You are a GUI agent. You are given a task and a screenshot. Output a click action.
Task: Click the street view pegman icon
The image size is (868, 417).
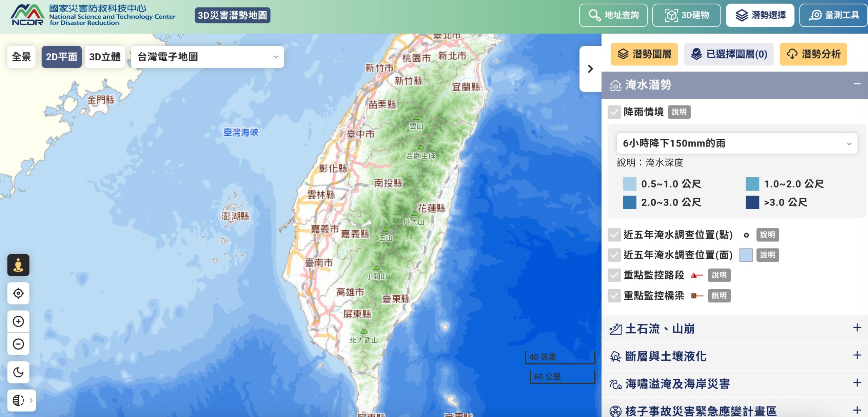18,265
